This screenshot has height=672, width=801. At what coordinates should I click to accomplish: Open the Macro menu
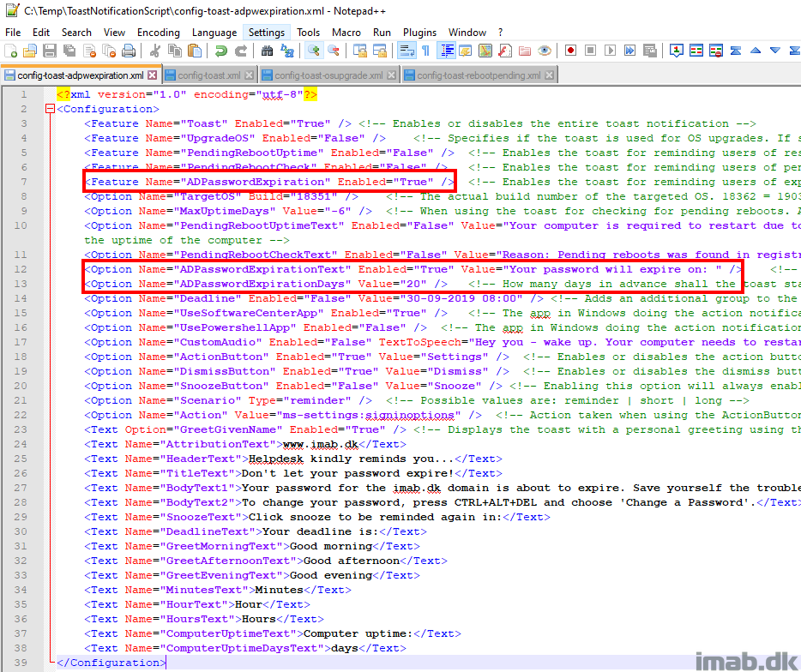(346, 33)
